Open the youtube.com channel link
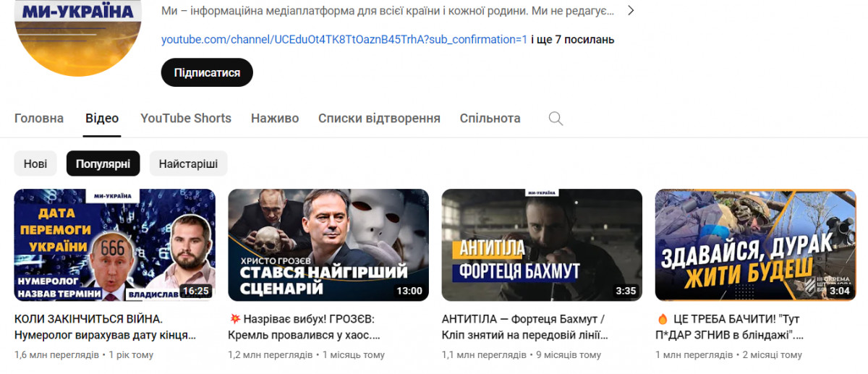This screenshot has width=868, height=374. pyautogui.click(x=344, y=40)
